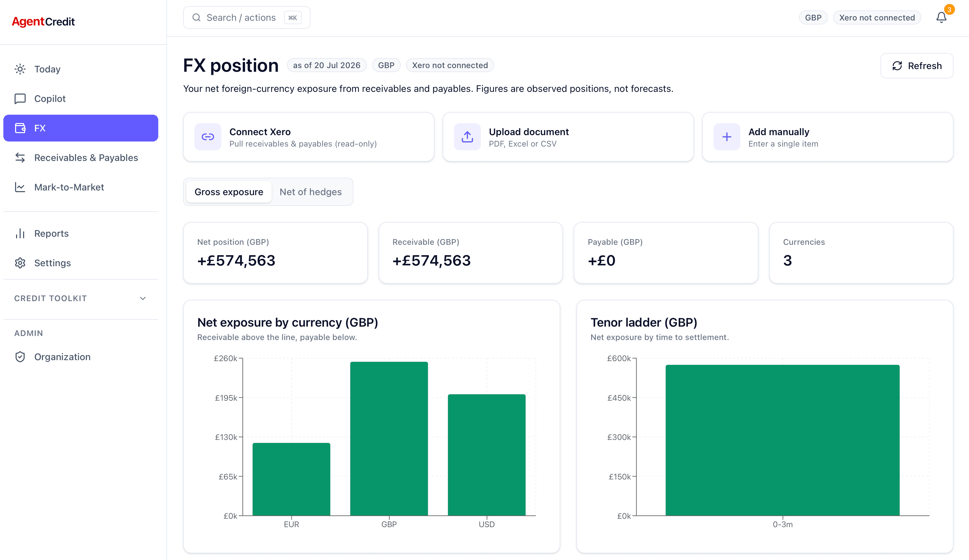969x560 pixels.
Task: Click the Upload document arrow icon
Action: 467,136
